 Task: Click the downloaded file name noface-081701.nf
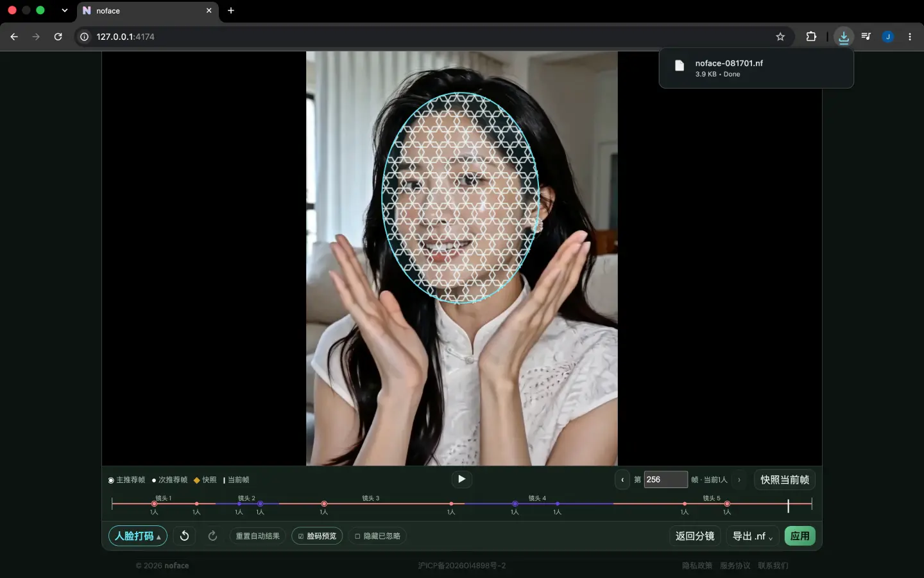(x=729, y=63)
